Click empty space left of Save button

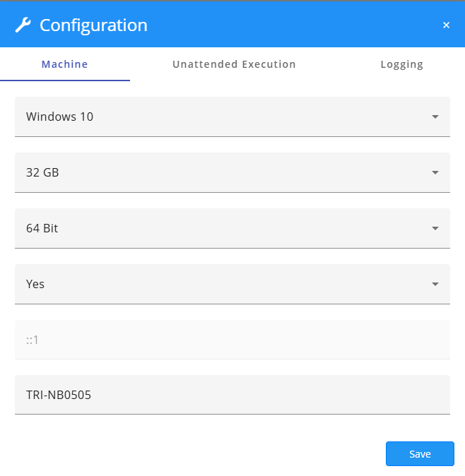(212, 453)
